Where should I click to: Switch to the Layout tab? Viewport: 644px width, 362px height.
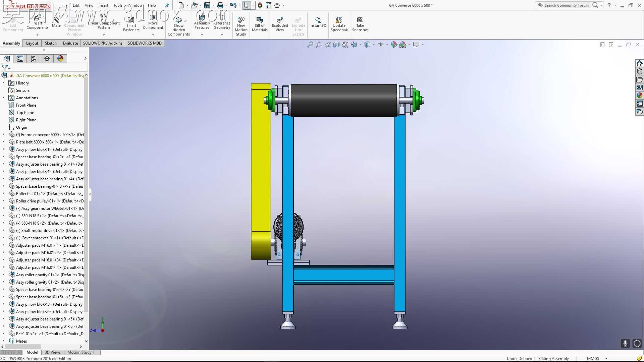pos(32,43)
